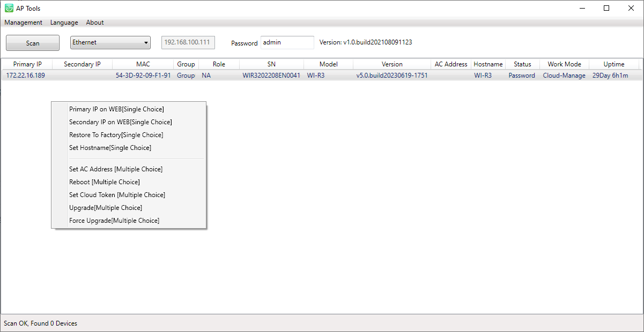This screenshot has width=644, height=332.
Task: Sort by the Primary IP column header
Action: pos(27,64)
